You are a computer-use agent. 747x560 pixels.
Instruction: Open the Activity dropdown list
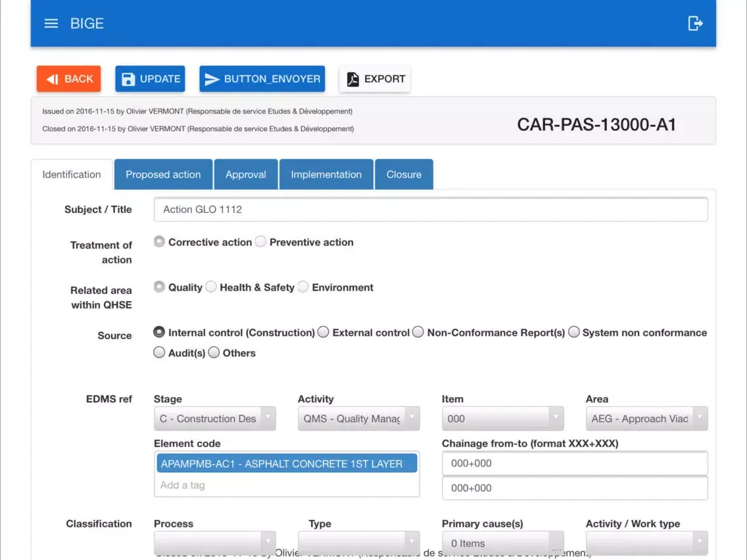tap(358, 419)
